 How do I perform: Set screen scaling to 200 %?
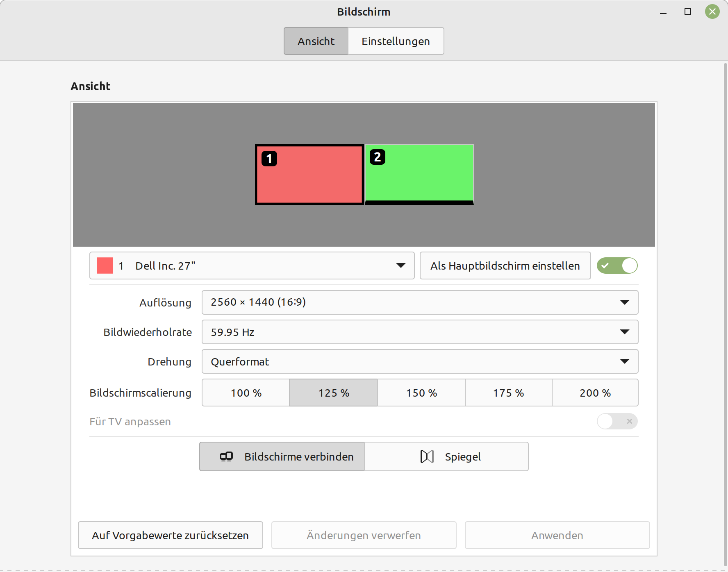pyautogui.click(x=595, y=393)
